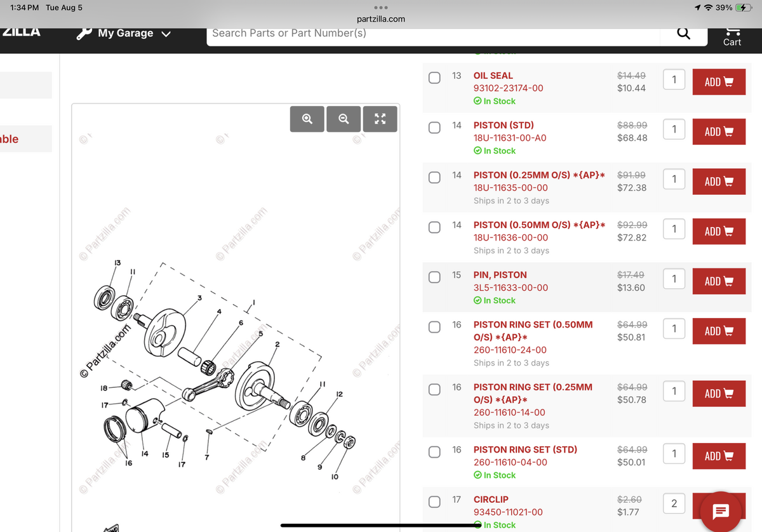Image resolution: width=762 pixels, height=532 pixels.
Task: Tap the partzilla.com address bar
Action: [x=380, y=19]
